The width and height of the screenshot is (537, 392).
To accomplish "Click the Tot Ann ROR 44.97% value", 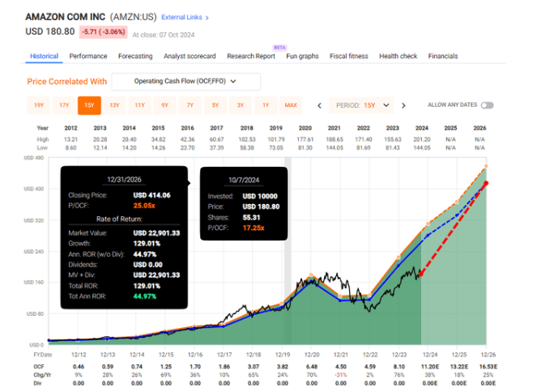I will (144, 296).
